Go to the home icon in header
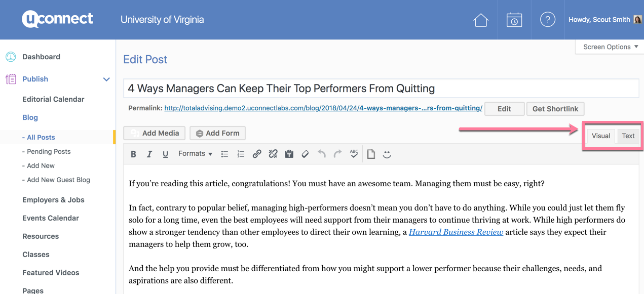644x294 pixels. (x=481, y=20)
